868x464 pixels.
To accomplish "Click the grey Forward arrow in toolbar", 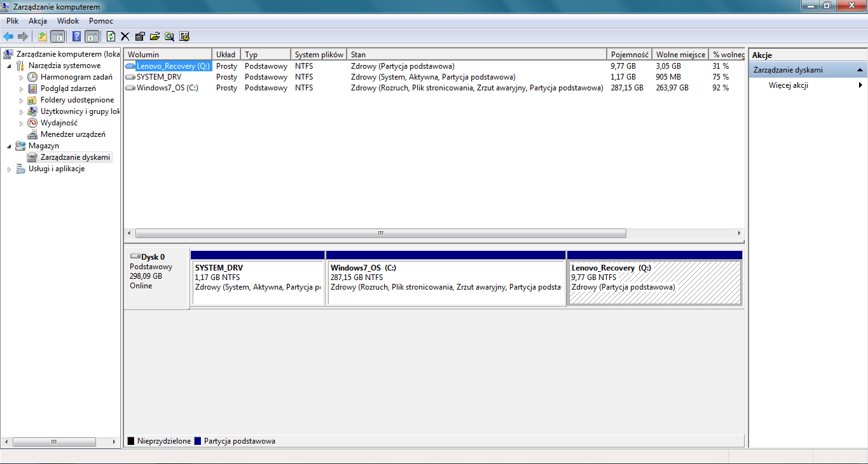I will click(x=23, y=36).
